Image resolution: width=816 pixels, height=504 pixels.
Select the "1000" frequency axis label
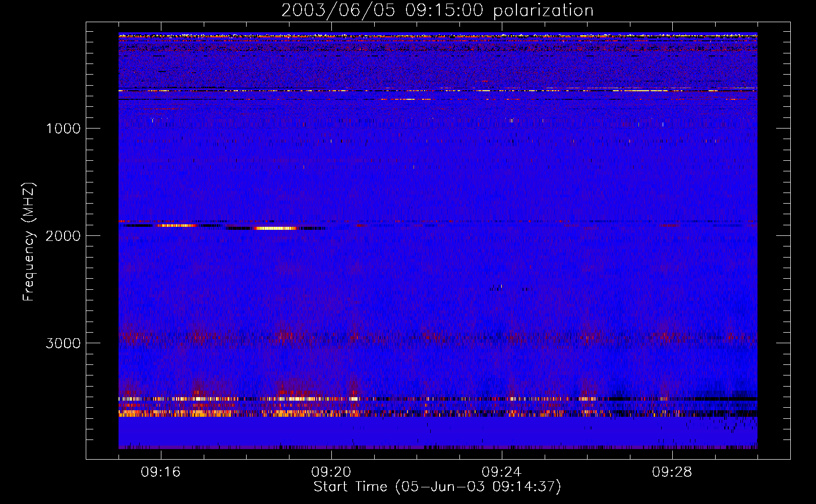[x=63, y=129]
